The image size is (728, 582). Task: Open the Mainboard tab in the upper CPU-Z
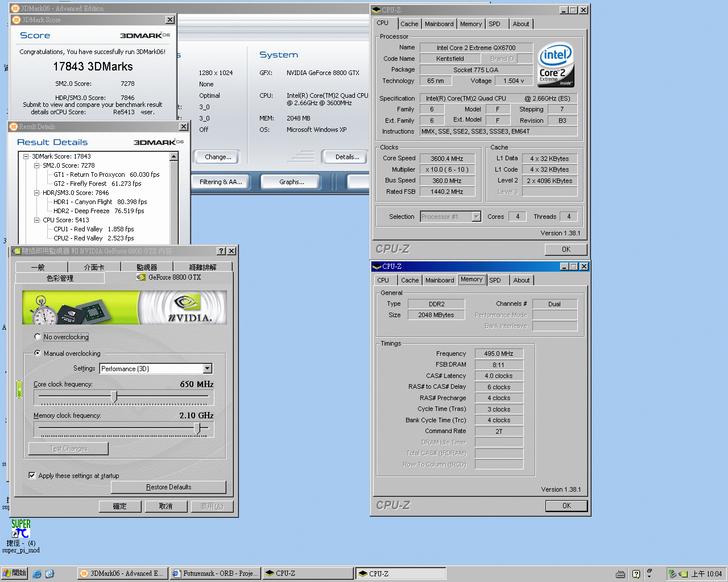click(x=440, y=24)
